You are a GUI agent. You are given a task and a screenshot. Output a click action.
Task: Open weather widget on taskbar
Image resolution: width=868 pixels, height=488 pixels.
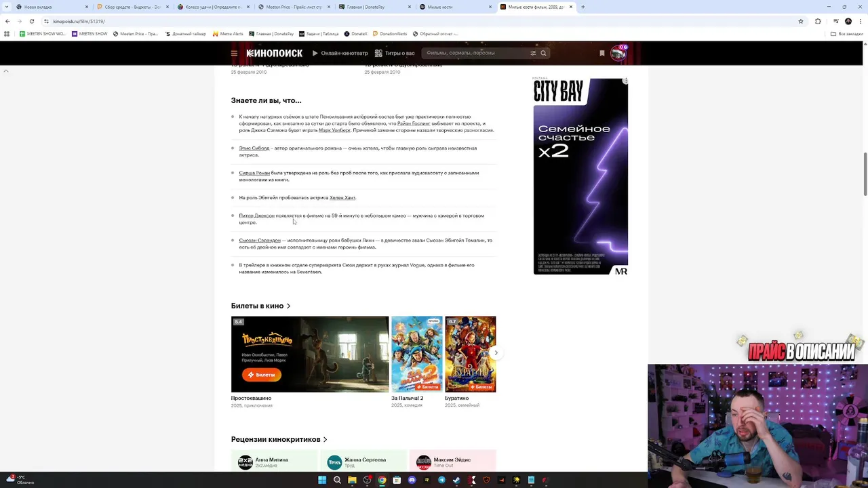click(20, 480)
